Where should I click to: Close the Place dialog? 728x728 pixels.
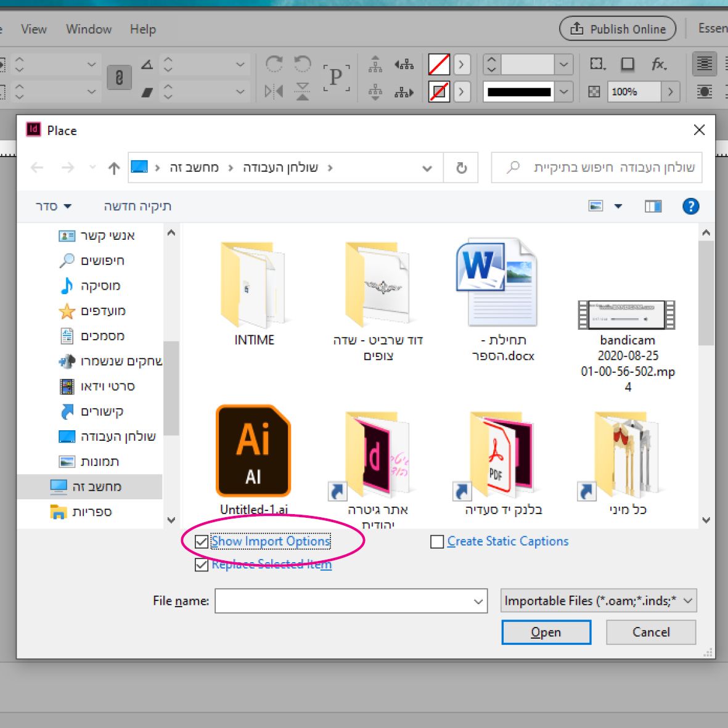(699, 130)
